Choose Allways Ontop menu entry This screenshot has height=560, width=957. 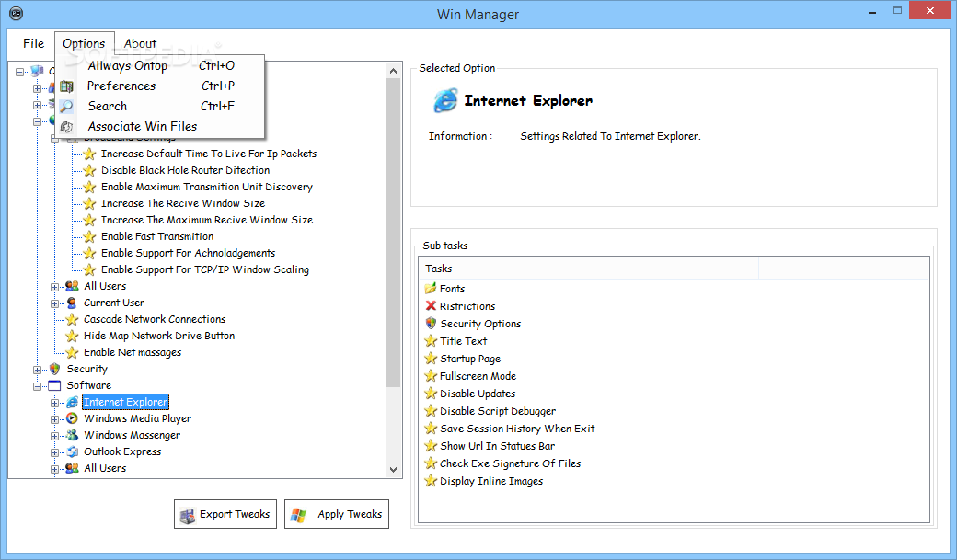(161, 65)
